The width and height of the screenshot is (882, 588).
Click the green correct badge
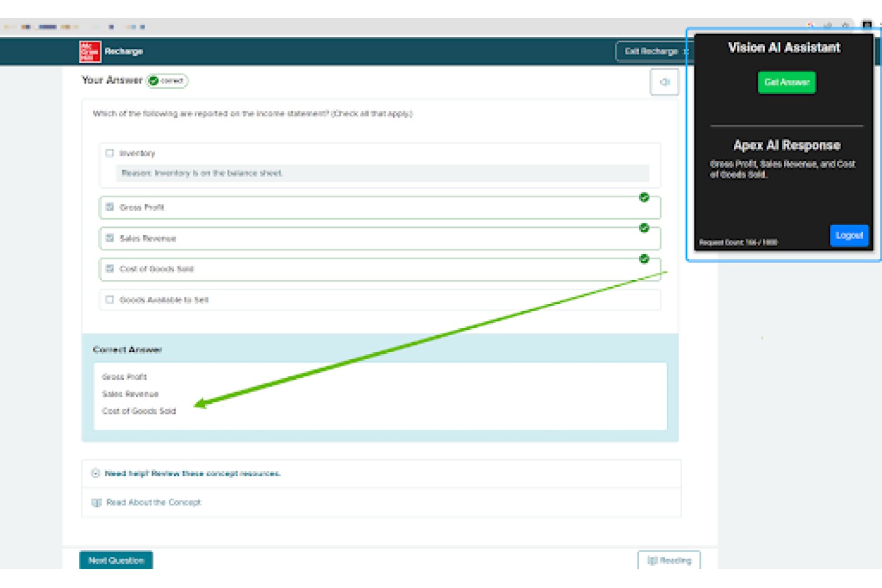point(167,81)
